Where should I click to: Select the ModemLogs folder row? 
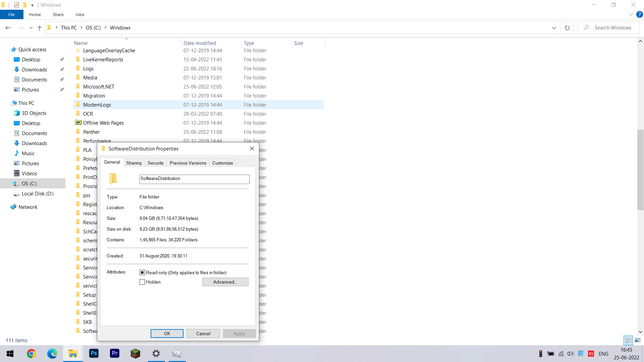click(x=198, y=105)
